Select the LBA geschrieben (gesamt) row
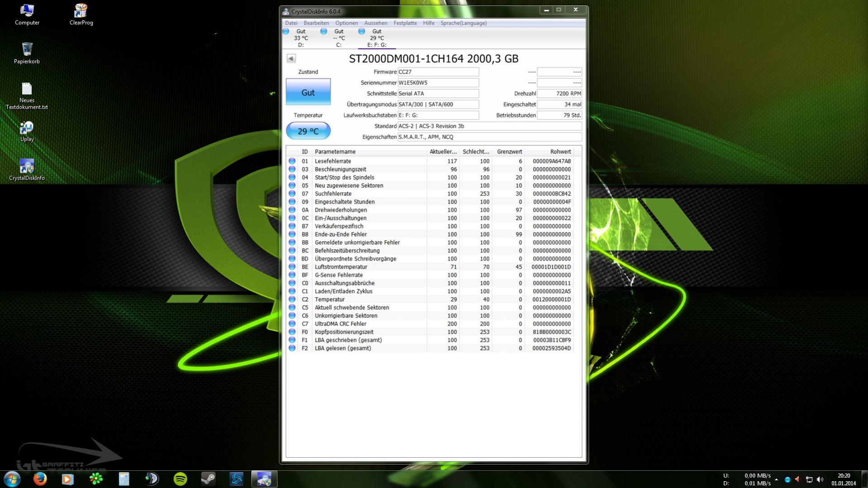This screenshot has width=868, height=488. 430,340
